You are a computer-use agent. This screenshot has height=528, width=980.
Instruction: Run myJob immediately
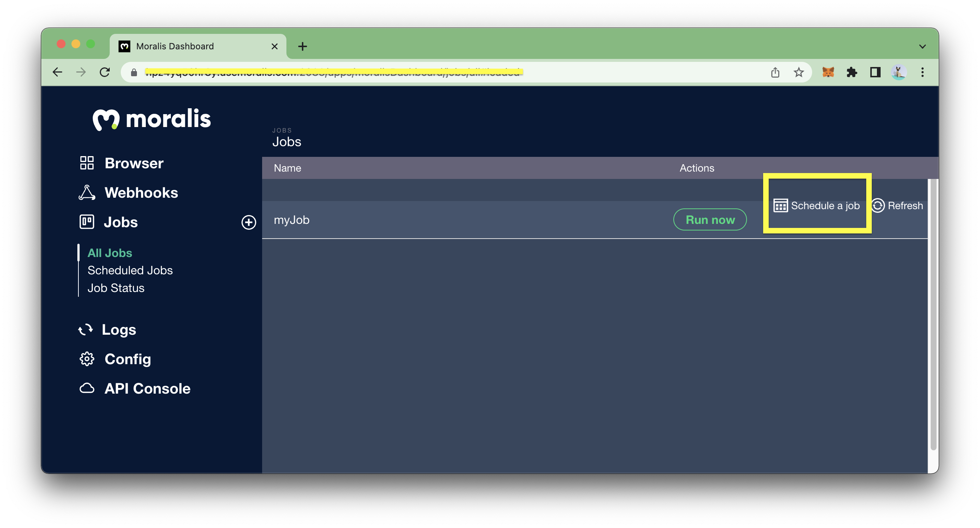pyautogui.click(x=711, y=218)
